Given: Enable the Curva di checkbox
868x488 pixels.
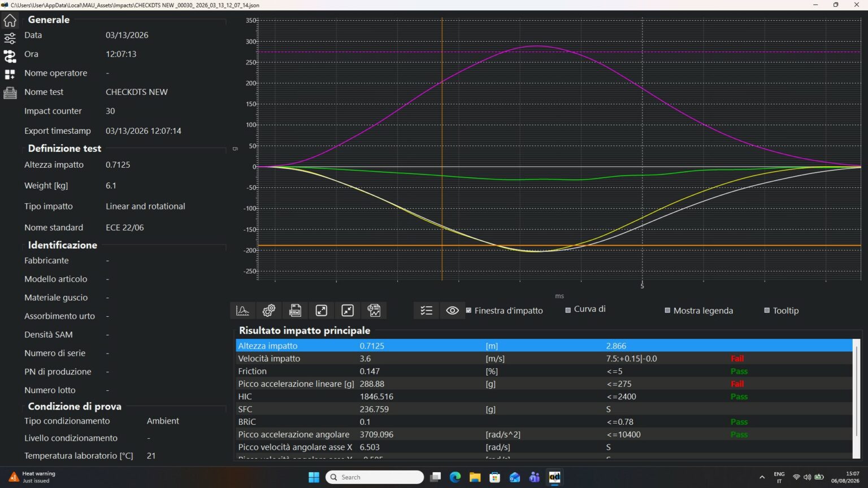Looking at the screenshot, I should coord(568,310).
